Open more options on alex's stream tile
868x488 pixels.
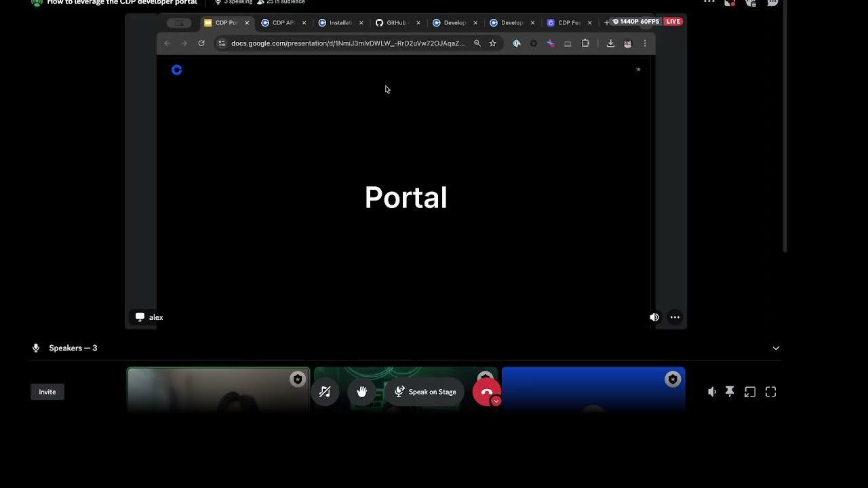675,317
